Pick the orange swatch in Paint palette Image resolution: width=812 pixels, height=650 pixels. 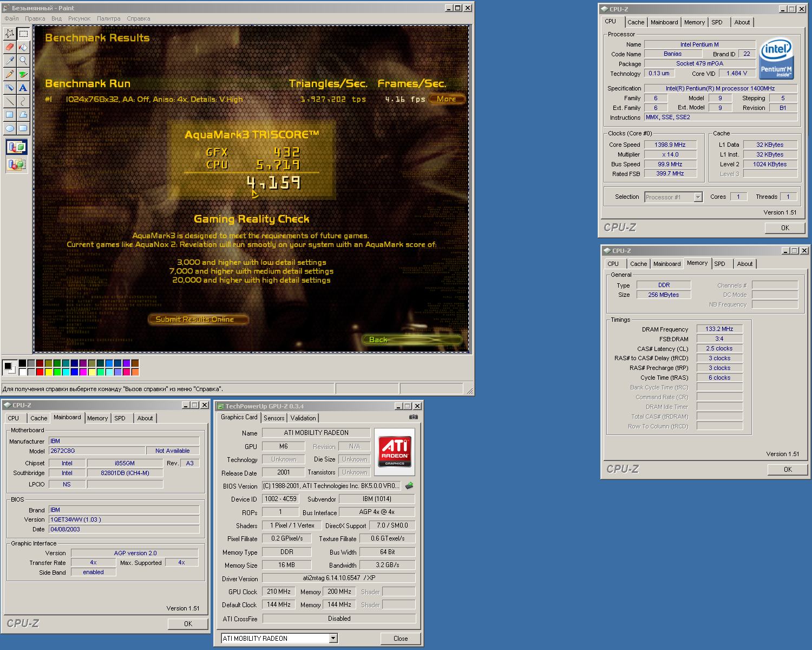pyautogui.click(x=135, y=372)
